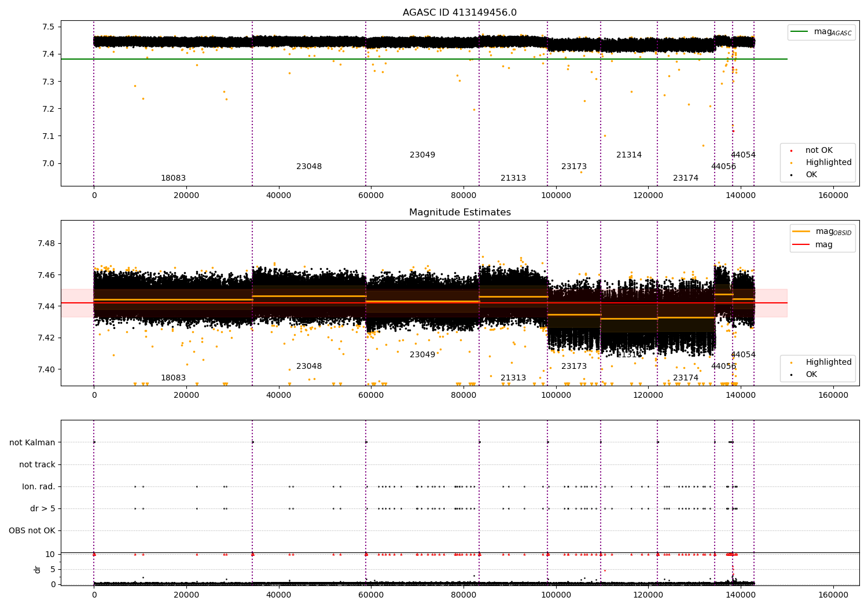
Task: Click OBSID 23048 in the Magnitude Estimates panel
Action: coord(309,367)
